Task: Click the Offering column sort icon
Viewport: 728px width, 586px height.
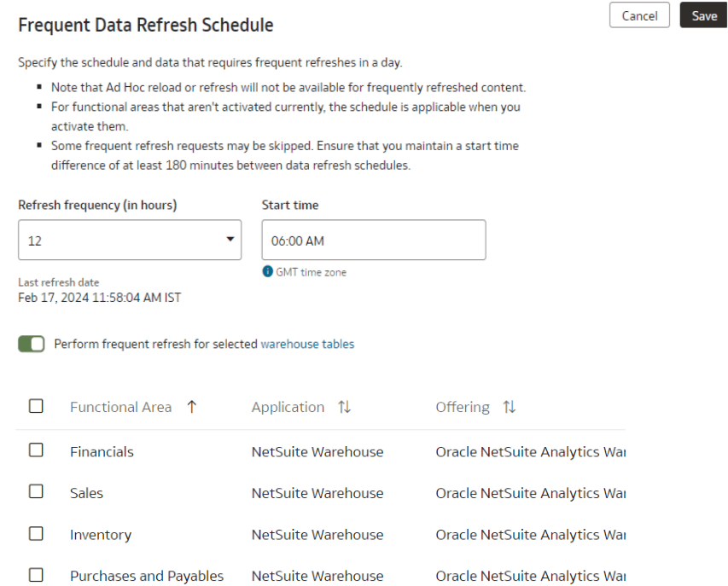Action: coord(510,407)
